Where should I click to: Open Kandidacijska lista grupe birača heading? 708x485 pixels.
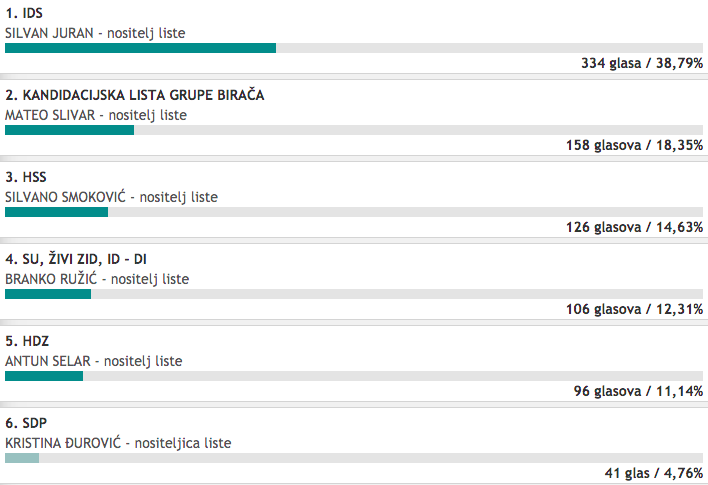(x=135, y=95)
